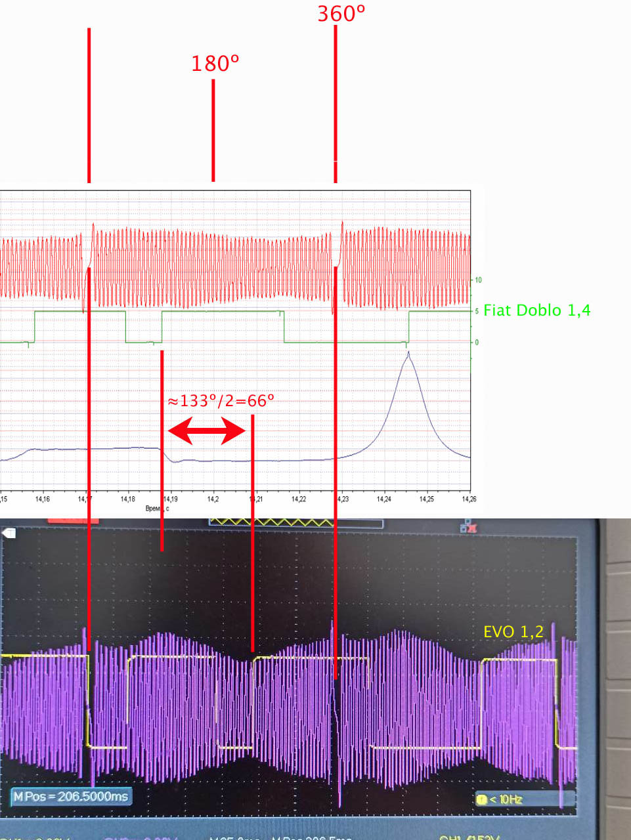This screenshot has width=631, height=840.
Task: Click the trigger position marker at top-left of scope
Action: pos(10,533)
